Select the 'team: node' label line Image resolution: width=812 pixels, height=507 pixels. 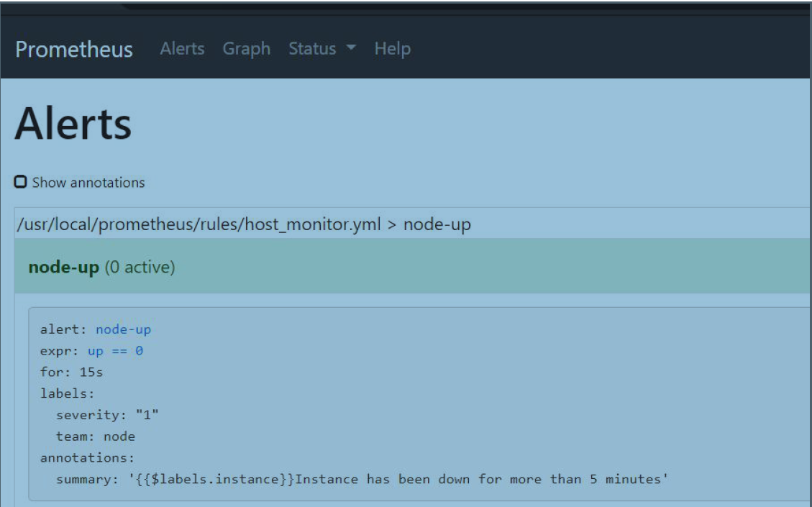95,436
